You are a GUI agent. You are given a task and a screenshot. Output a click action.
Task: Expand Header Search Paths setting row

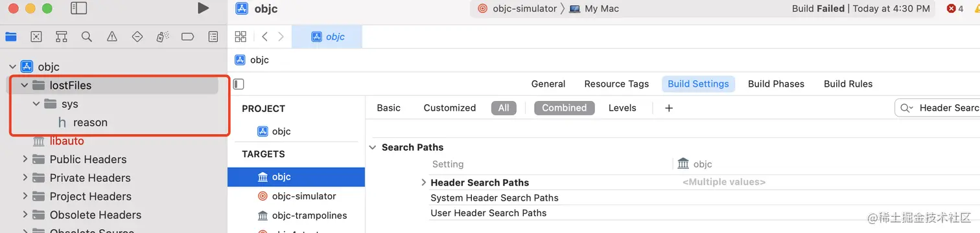click(423, 183)
